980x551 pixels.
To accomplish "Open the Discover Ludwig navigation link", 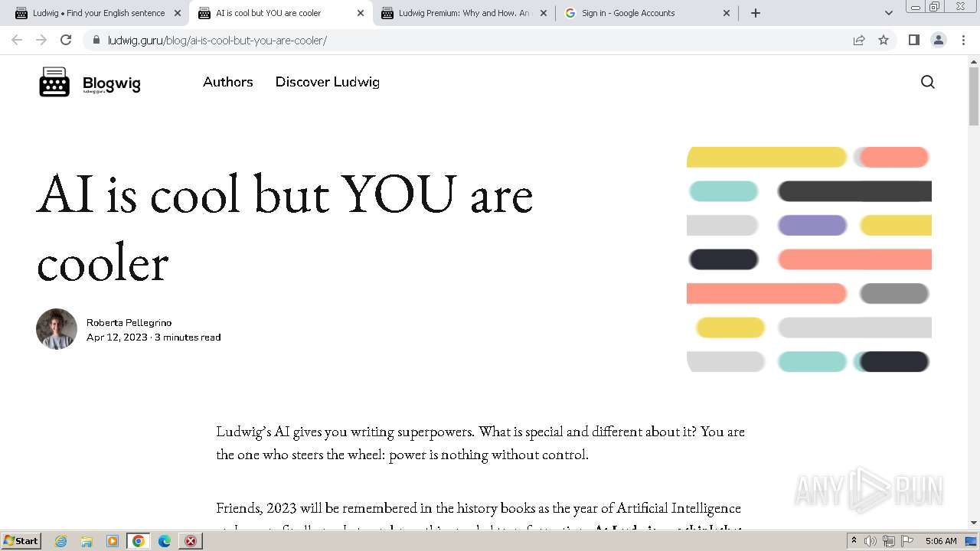I will coord(327,82).
